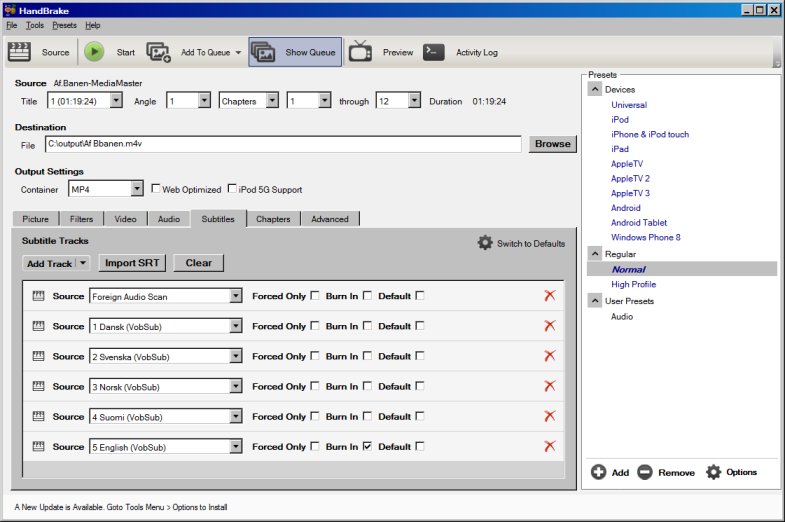Remove the 5 English subtitle track

(x=549, y=447)
